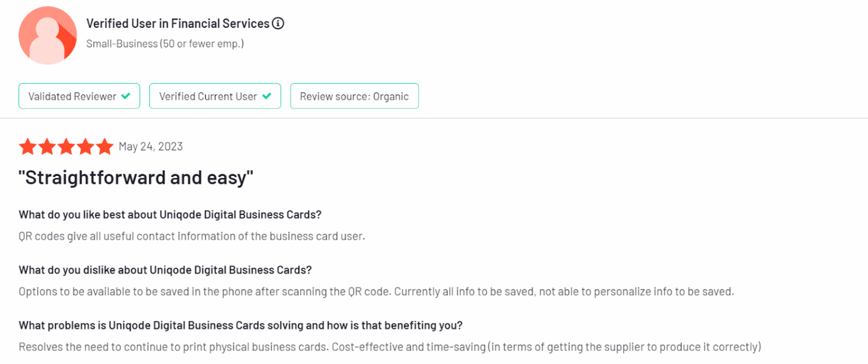
Task: Select the date May 24, 2023
Action: click(150, 146)
